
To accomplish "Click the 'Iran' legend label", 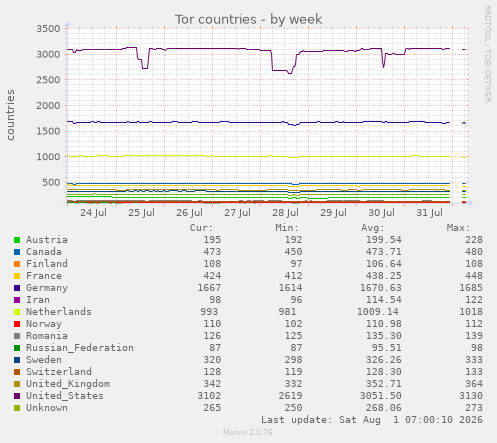I will coord(38,300).
